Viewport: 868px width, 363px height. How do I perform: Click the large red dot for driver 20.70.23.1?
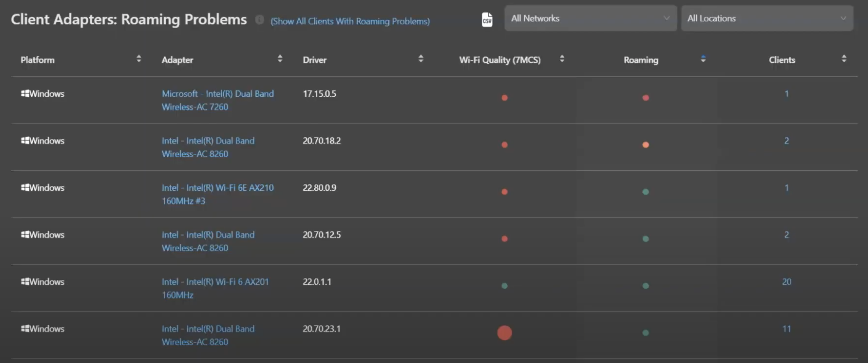[x=504, y=333]
